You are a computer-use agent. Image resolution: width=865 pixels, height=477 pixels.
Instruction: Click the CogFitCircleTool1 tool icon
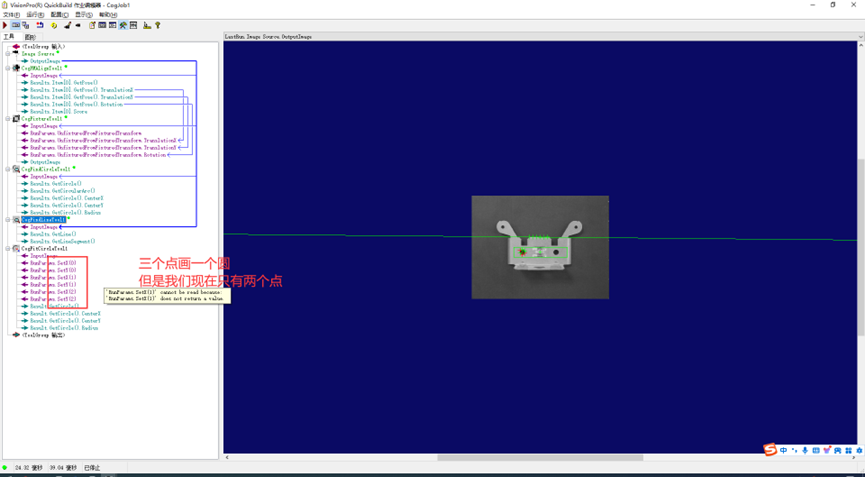16,249
